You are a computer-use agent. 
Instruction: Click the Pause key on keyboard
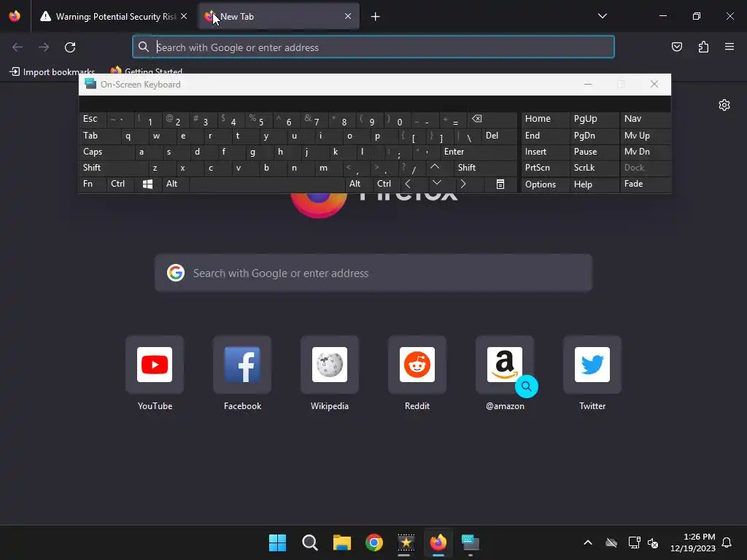point(594,152)
